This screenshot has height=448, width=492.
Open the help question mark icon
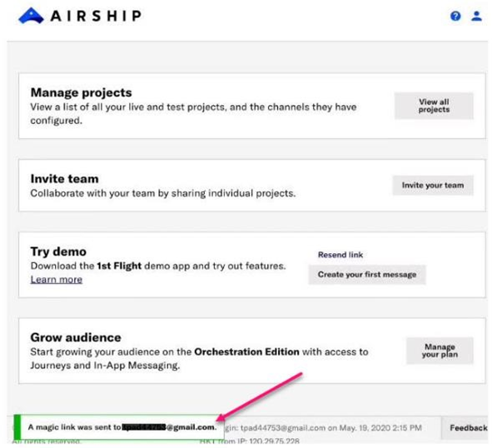(455, 16)
